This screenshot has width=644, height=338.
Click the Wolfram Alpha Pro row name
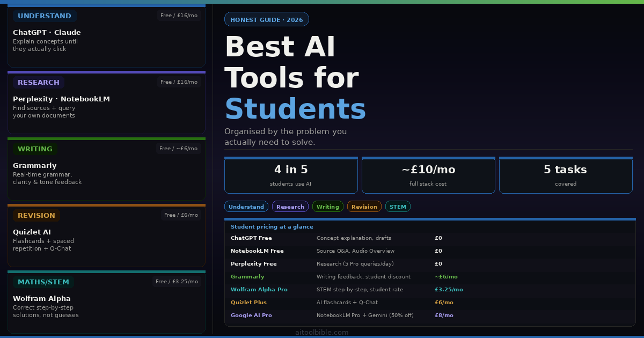pyautogui.click(x=259, y=290)
